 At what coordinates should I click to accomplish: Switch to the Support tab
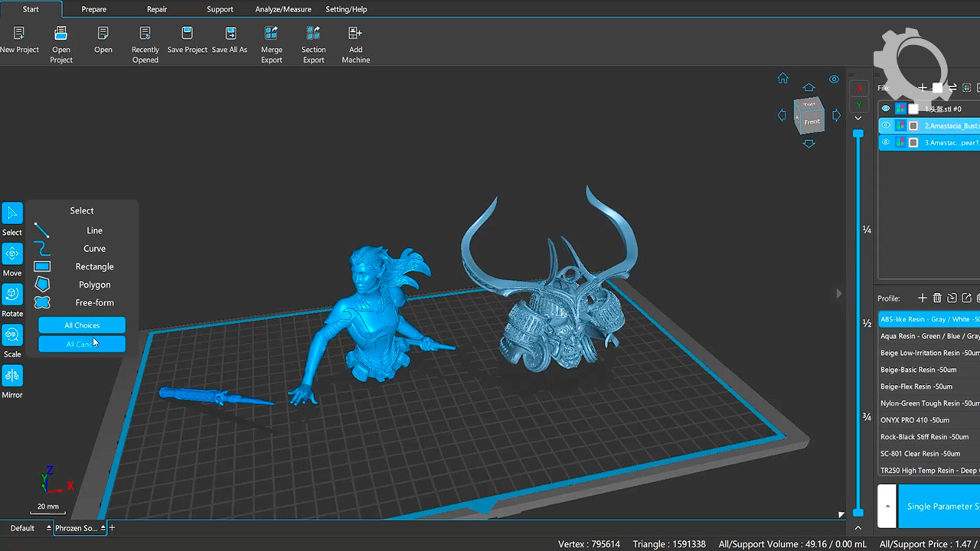(x=220, y=9)
